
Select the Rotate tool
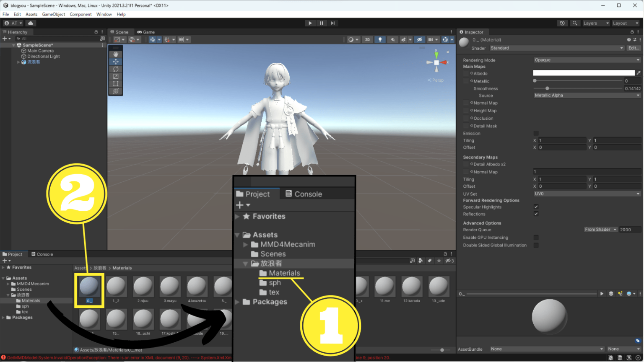pos(115,70)
